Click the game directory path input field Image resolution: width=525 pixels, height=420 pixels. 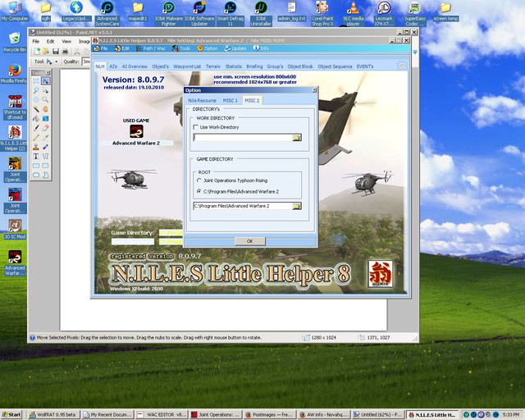tap(243, 206)
